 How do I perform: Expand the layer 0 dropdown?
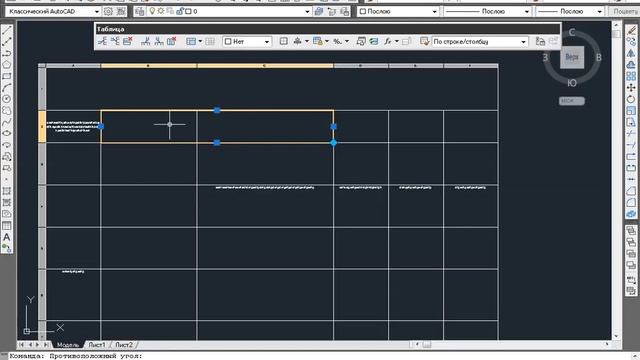[x=307, y=11]
